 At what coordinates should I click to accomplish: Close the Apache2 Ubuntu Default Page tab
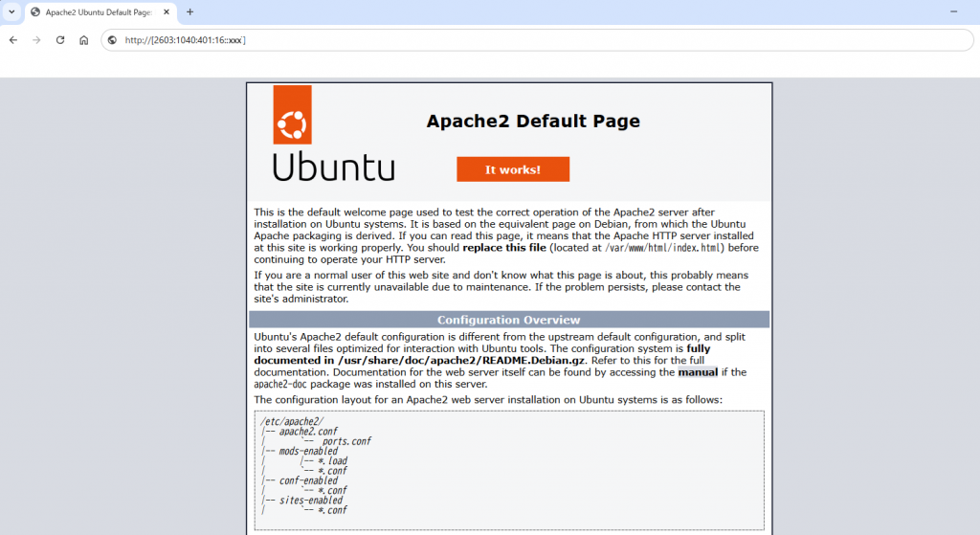pyautogui.click(x=167, y=11)
